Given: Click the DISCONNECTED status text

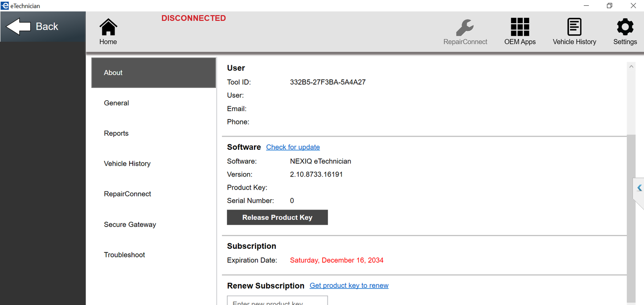Looking at the screenshot, I should click(193, 18).
